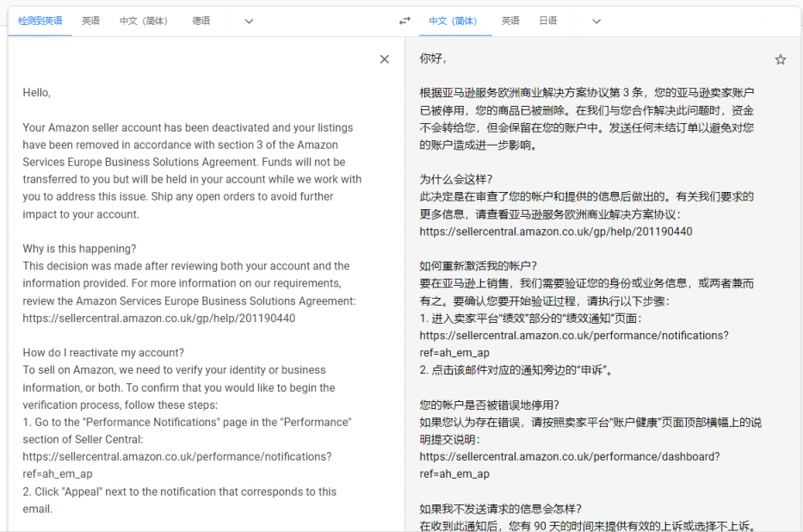The height and width of the screenshot is (532, 803).
Task: Click the 为什么会这样？ translated heading
Action: pyautogui.click(x=456, y=179)
